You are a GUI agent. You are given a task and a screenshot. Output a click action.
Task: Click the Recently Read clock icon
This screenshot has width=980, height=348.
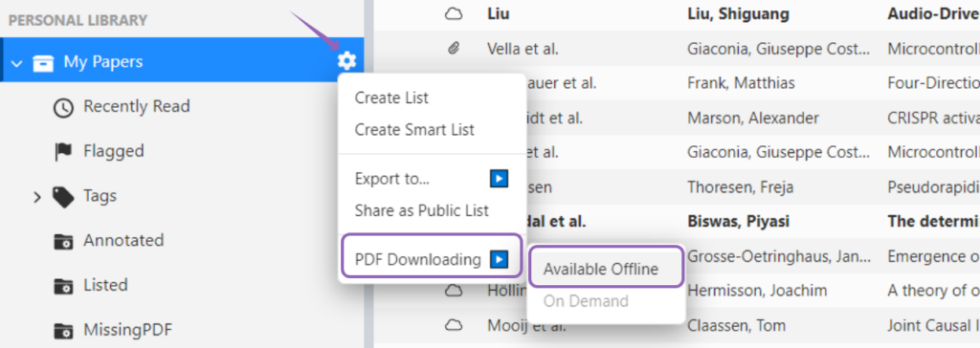[63, 107]
